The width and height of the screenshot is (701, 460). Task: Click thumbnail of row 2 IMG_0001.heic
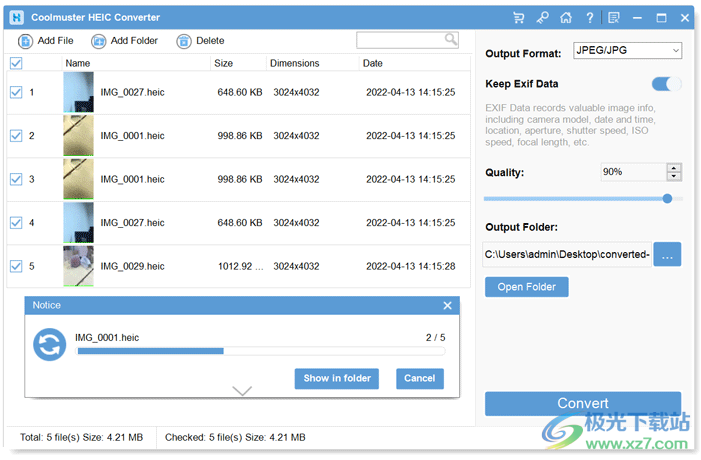point(79,135)
